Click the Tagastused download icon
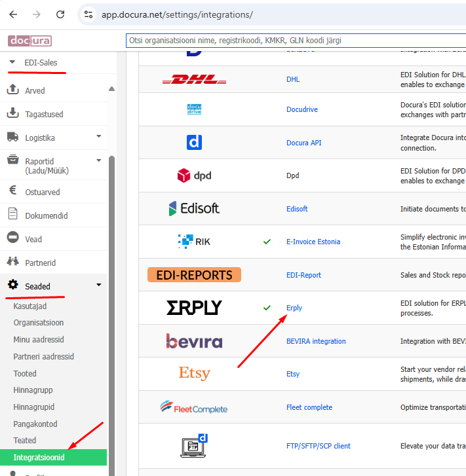The width and height of the screenshot is (466, 476). [12, 113]
